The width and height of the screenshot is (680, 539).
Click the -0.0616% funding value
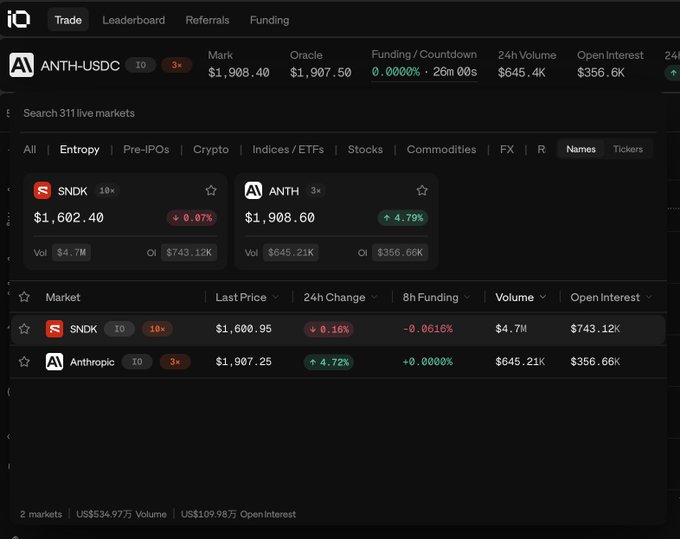click(x=428, y=329)
